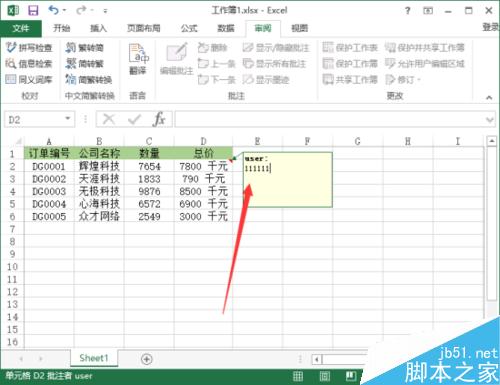This screenshot has width=500, height=385.
Task: Switch to Page Break Preview icon
Action: (x=351, y=376)
